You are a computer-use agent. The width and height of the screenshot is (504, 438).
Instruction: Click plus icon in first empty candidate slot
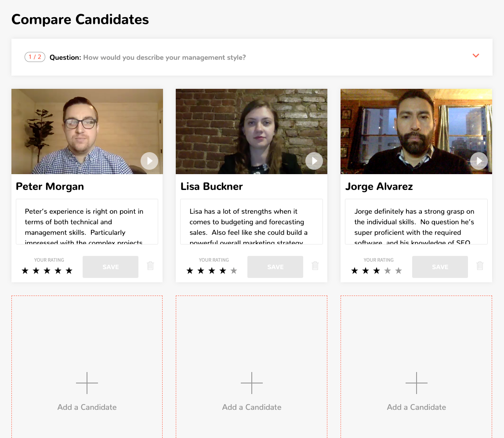(87, 383)
